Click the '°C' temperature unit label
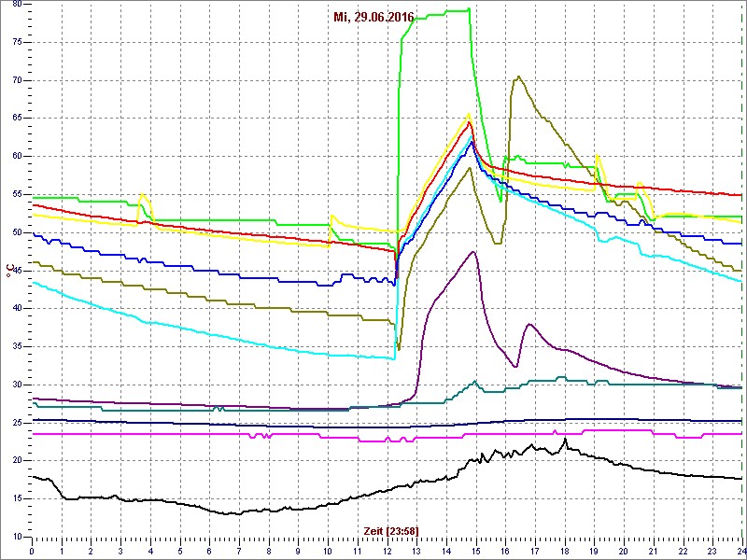Viewport: 747px width, 560px height. click(x=8, y=270)
